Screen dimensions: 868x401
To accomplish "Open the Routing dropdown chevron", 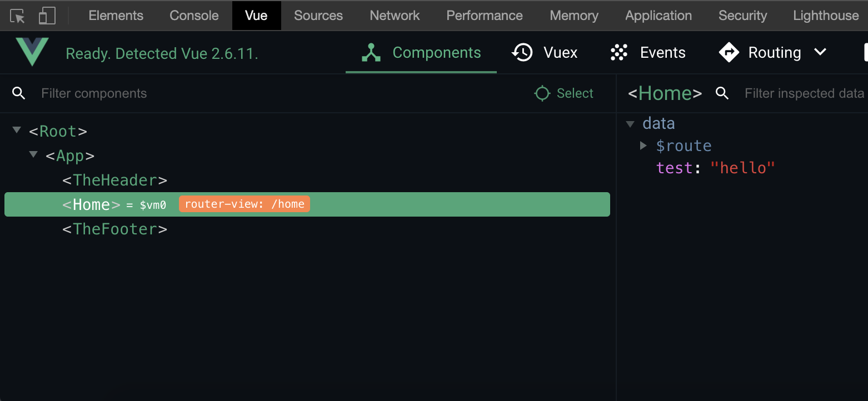I will click(820, 52).
